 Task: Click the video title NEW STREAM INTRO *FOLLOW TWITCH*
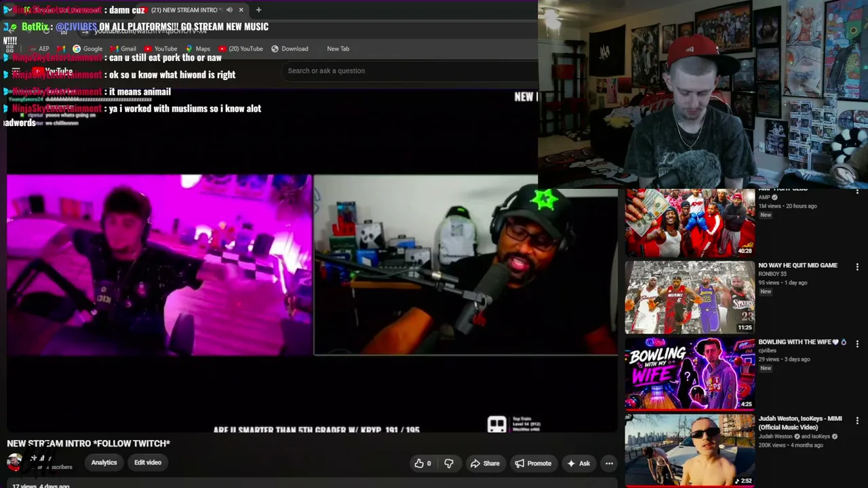click(88, 443)
